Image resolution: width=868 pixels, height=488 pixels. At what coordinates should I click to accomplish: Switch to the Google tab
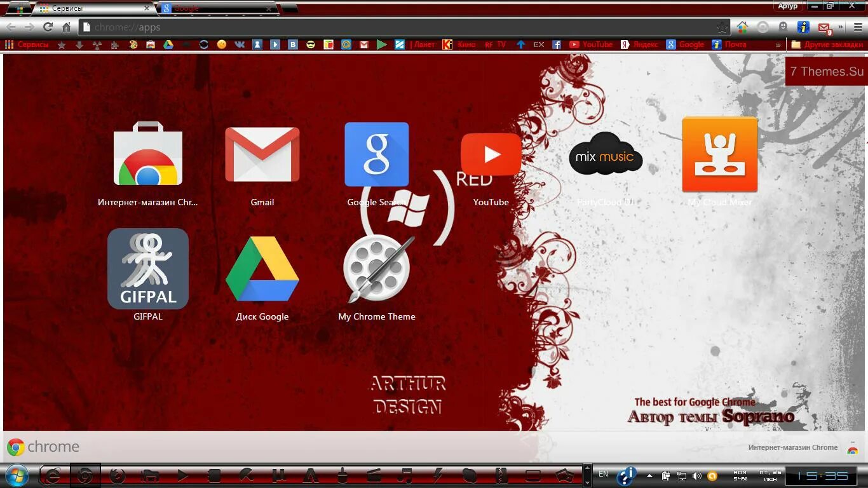[x=219, y=8]
